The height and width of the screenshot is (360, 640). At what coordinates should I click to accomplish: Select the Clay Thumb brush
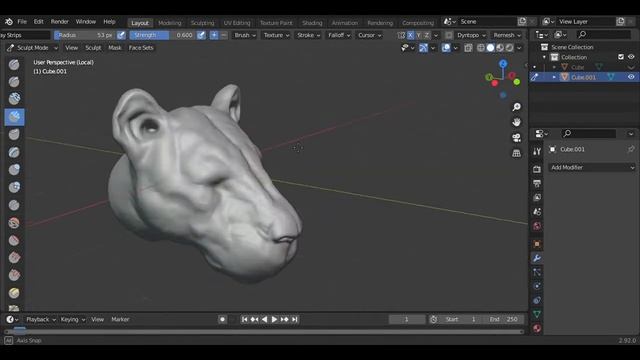coord(14,135)
